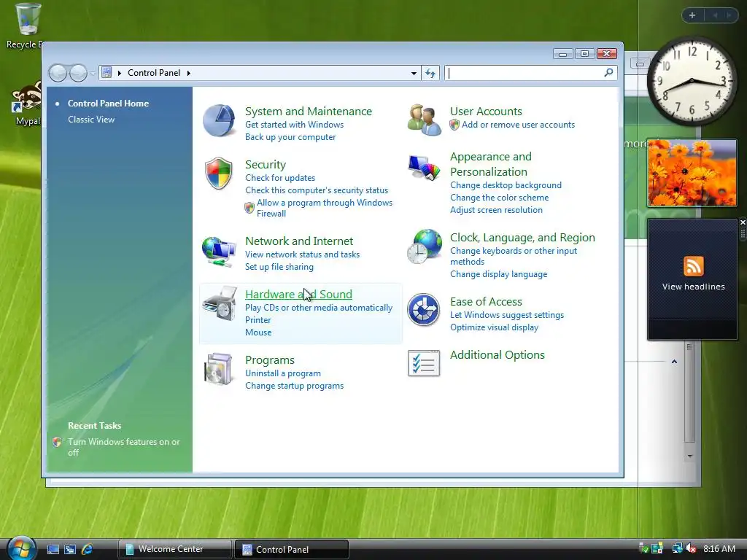Open System and Maintenance pie chart icon
This screenshot has width=747, height=560.
click(x=219, y=120)
